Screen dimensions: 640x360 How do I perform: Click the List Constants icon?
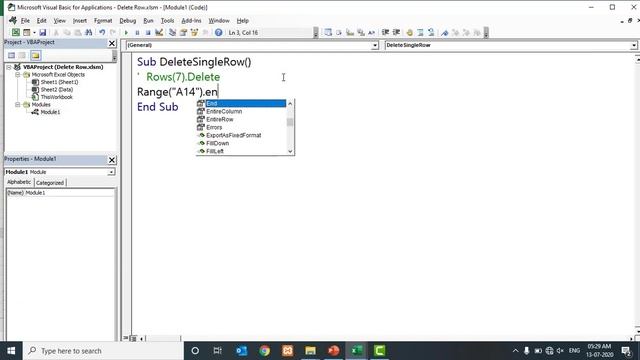339,32
